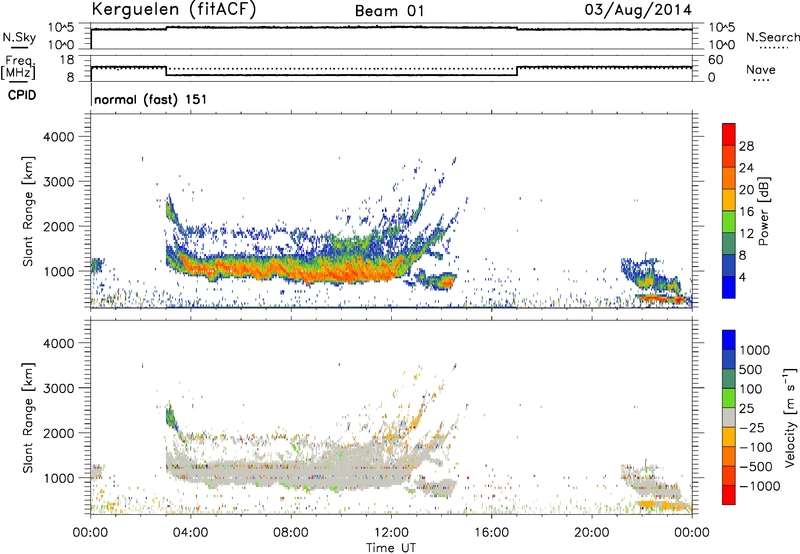Viewport: 800px width, 554px height.
Task: Click the '1000' tick on velocity colorbar
Action: pos(755,350)
